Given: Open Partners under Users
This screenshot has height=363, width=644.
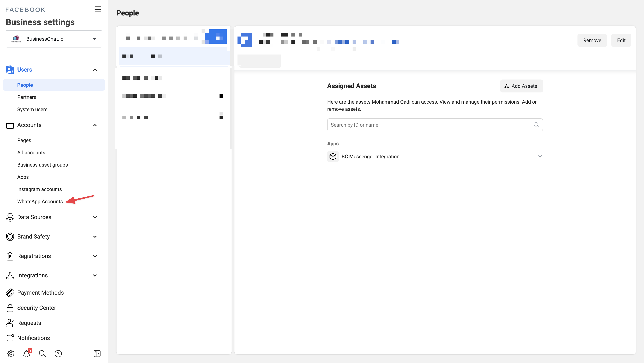Looking at the screenshot, I should (27, 97).
